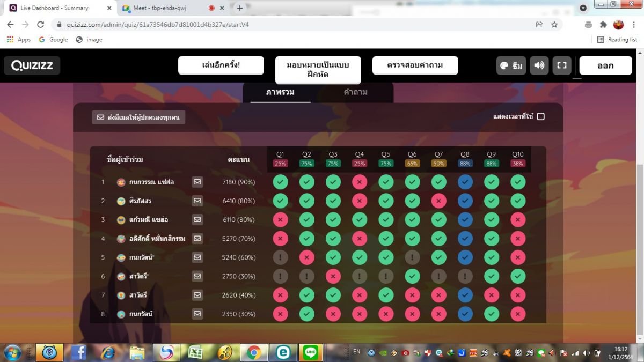Click mail icon in row 8

(197, 314)
